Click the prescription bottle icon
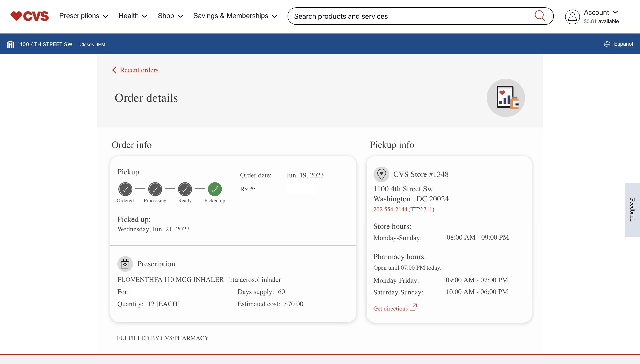Screen dimensions: 640x364 [x=125, y=264]
